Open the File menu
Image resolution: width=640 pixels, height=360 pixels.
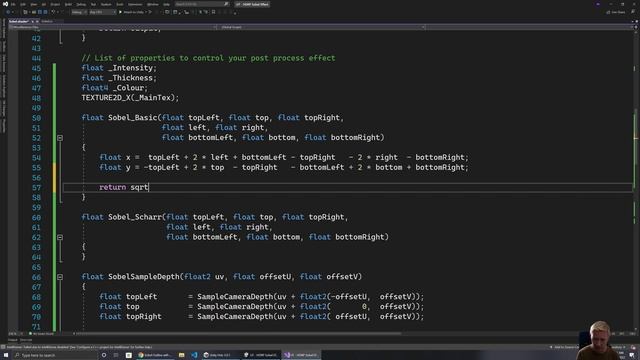pyautogui.click(x=13, y=4)
